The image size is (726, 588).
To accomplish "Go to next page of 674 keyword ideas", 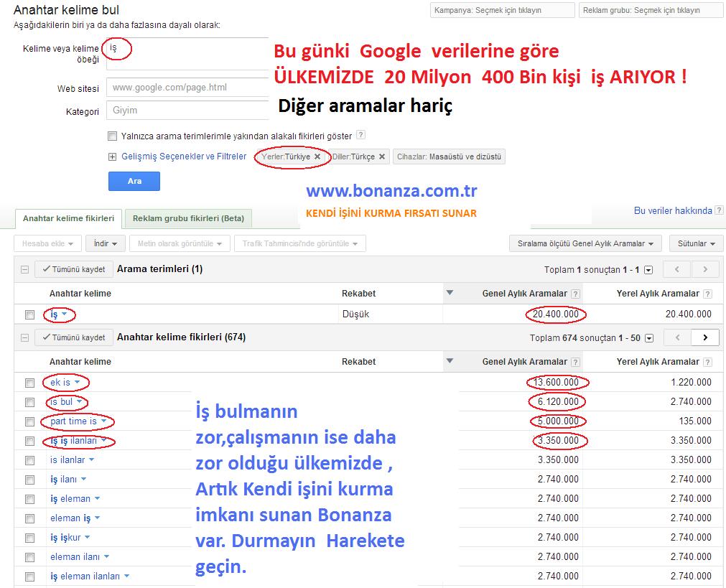I will (x=705, y=337).
